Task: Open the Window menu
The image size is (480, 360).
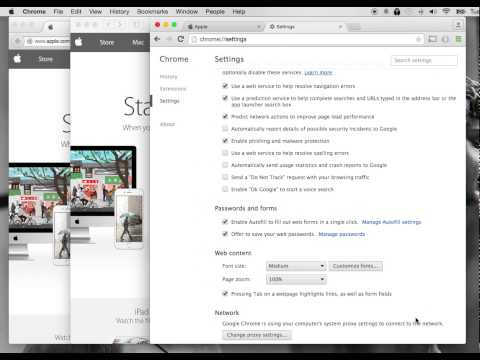Action: (x=187, y=12)
